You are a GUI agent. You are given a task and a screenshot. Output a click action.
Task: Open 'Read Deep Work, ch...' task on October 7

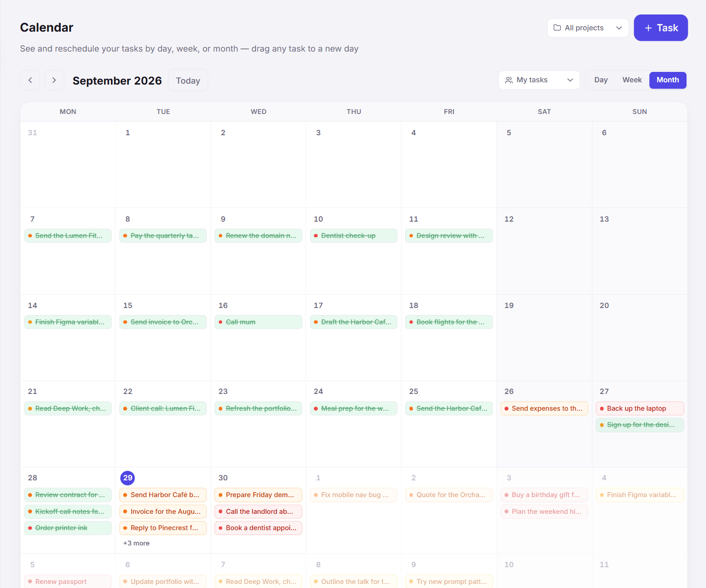(258, 581)
